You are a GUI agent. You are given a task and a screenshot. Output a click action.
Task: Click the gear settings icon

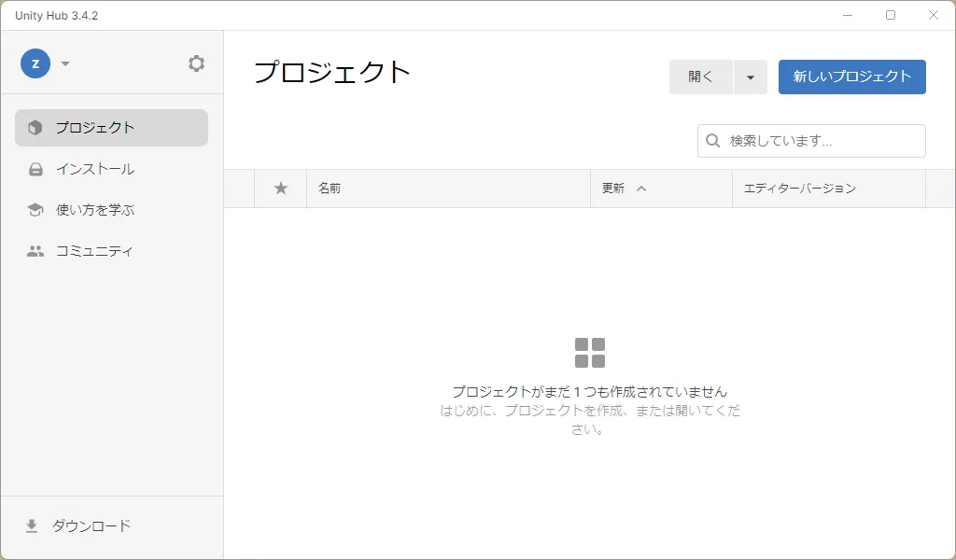[196, 63]
